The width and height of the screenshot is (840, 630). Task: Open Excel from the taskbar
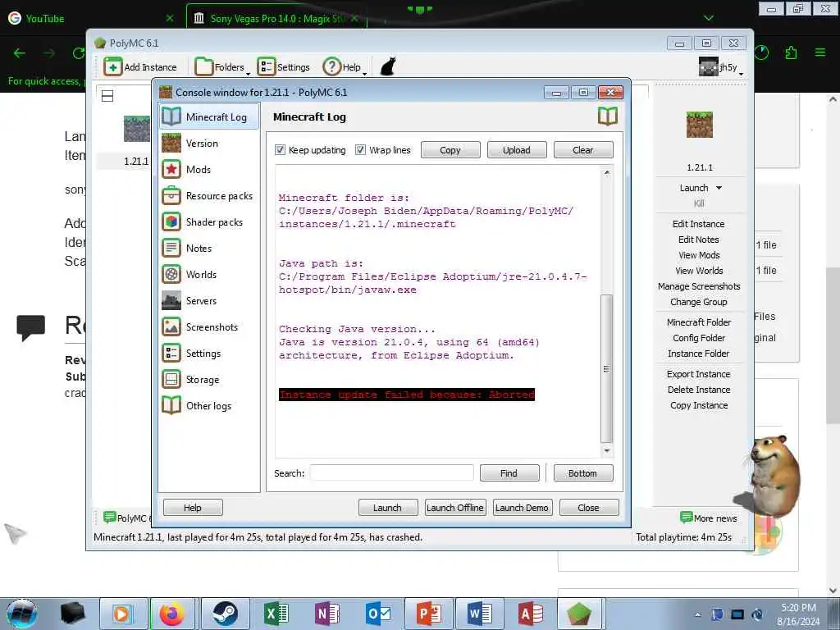pos(276,614)
